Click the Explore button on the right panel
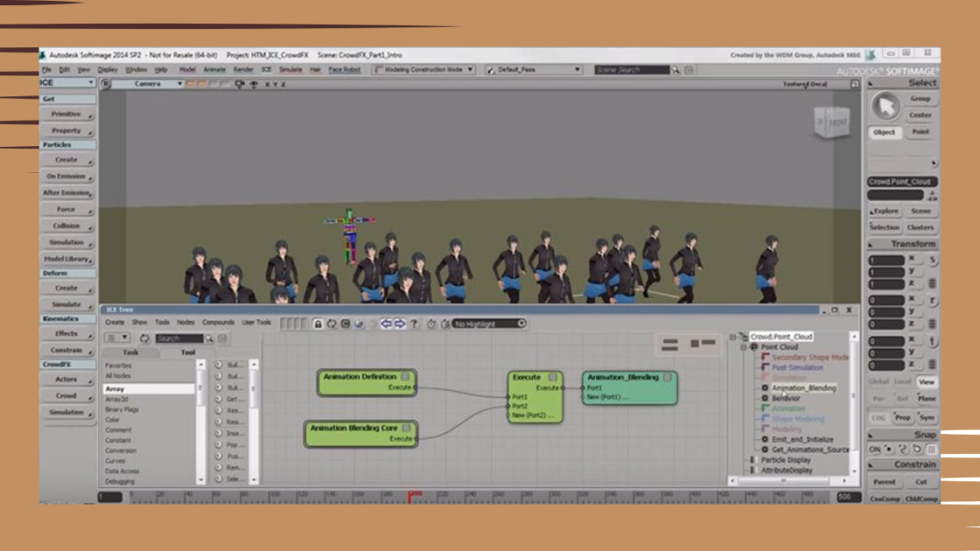The height and width of the screenshot is (551, 980). pyautogui.click(x=886, y=211)
